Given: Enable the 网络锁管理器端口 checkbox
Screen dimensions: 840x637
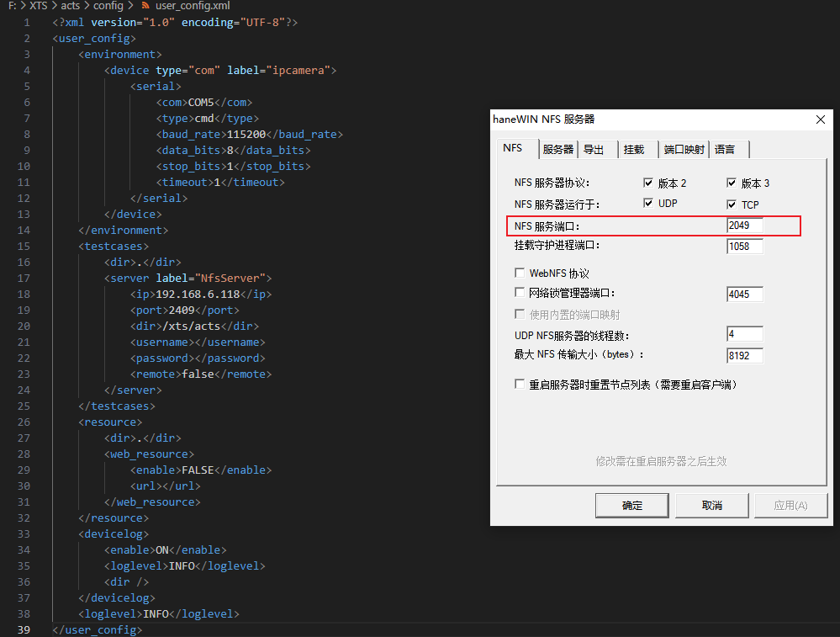Looking at the screenshot, I should tap(520, 292).
